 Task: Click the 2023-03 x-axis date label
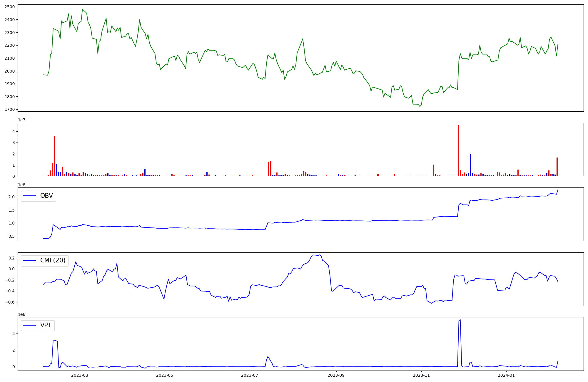(x=80, y=375)
